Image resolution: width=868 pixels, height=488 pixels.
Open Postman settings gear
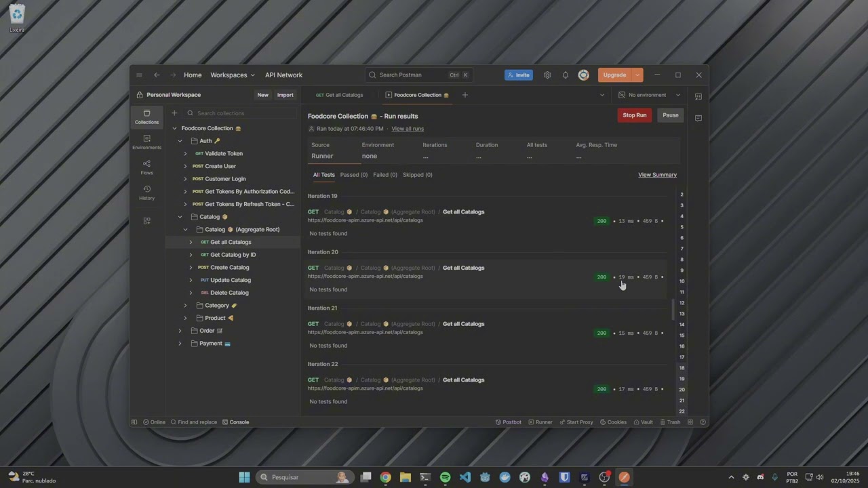click(x=547, y=75)
